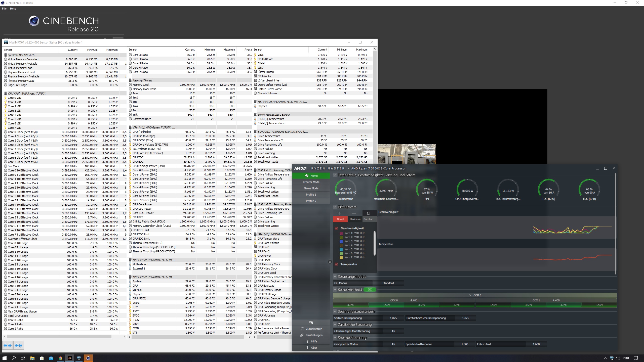Click the Kern list vertical scrollbar
644x362 pixels.
point(375,243)
